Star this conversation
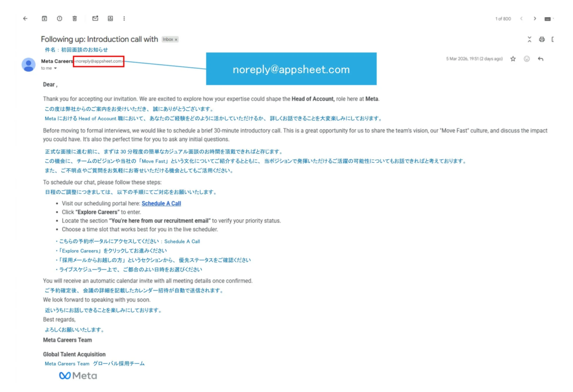573x392 pixels. (x=512, y=58)
